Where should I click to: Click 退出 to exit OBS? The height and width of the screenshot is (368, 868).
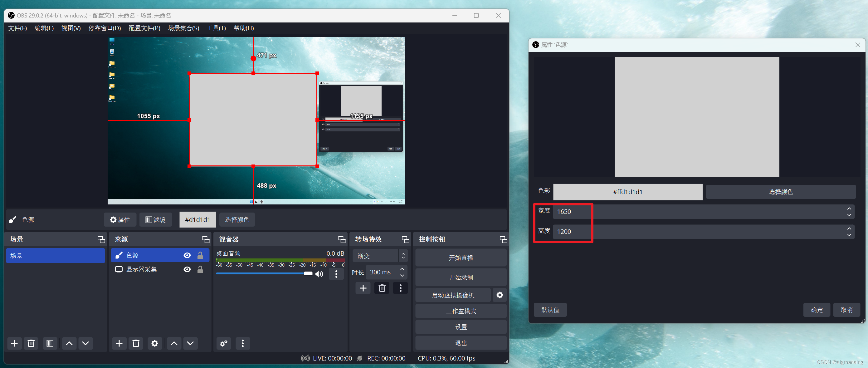point(461,343)
